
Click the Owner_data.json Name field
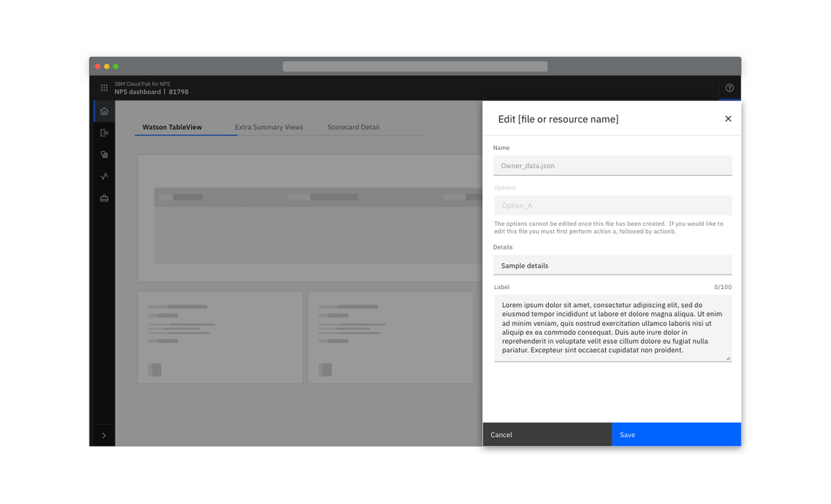coord(612,165)
